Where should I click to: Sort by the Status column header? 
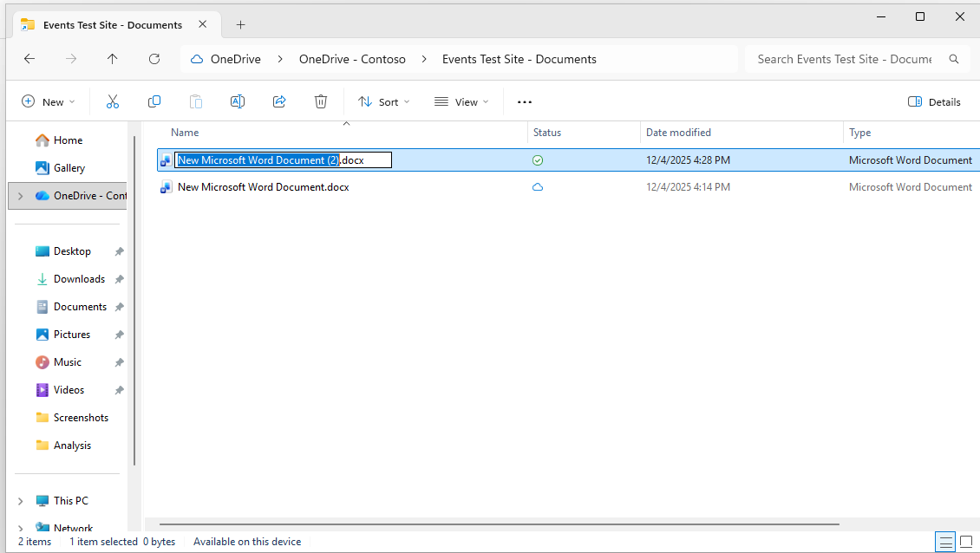point(547,133)
